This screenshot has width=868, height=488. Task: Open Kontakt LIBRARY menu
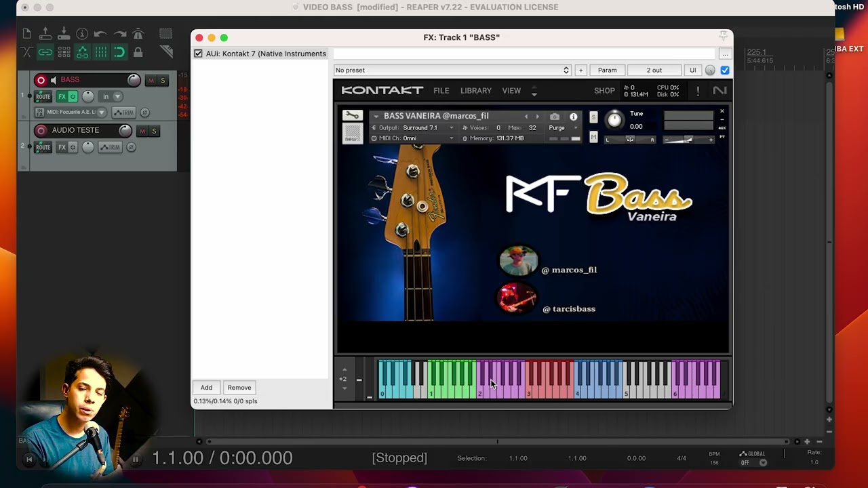(x=476, y=91)
